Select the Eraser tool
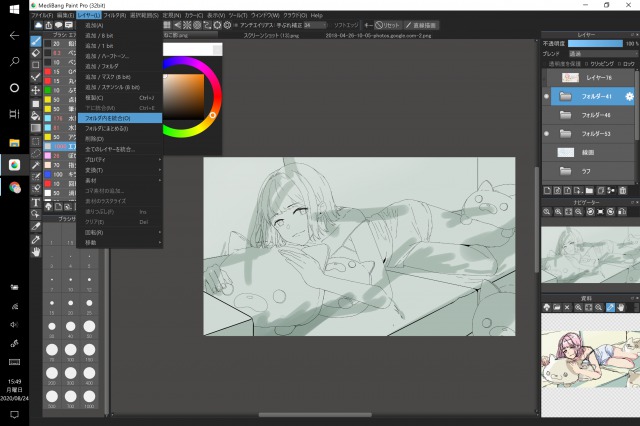This screenshot has height=426, width=640. [x=37, y=52]
